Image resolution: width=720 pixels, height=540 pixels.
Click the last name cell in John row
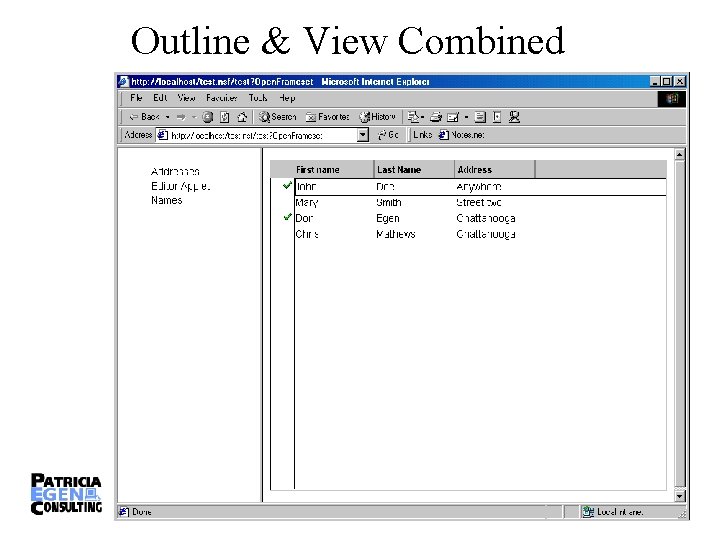coord(385,186)
